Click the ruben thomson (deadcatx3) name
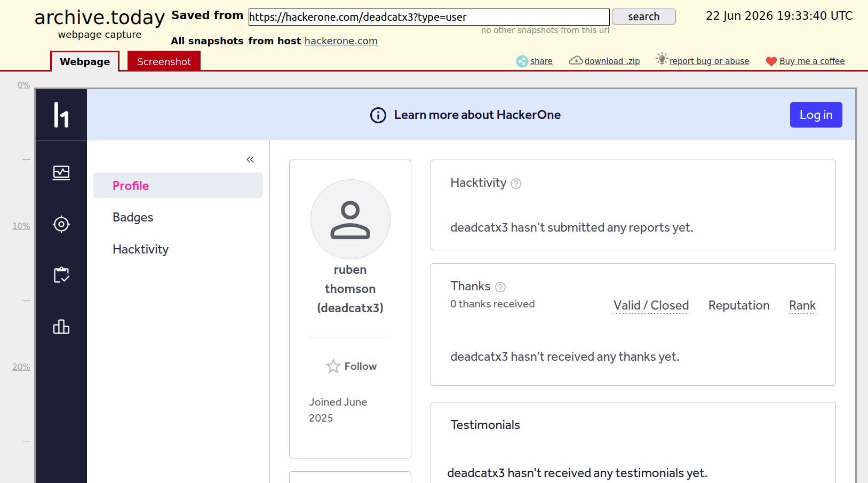The height and width of the screenshot is (483, 868). click(351, 289)
